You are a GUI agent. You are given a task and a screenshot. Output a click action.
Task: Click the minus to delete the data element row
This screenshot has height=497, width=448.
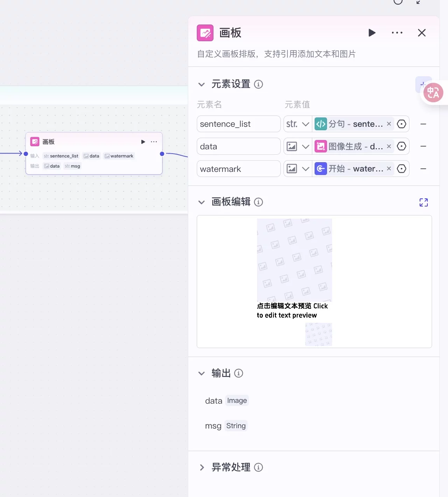[423, 146]
